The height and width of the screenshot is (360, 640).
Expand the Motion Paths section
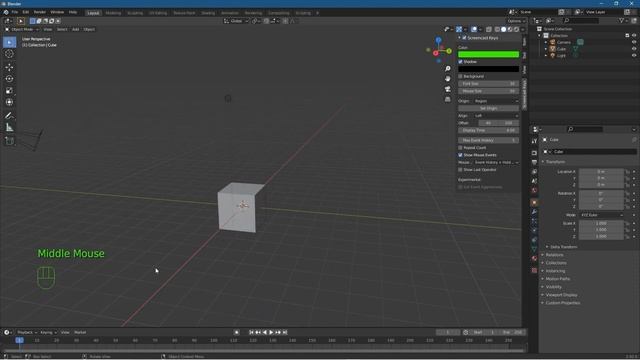pyautogui.click(x=558, y=279)
